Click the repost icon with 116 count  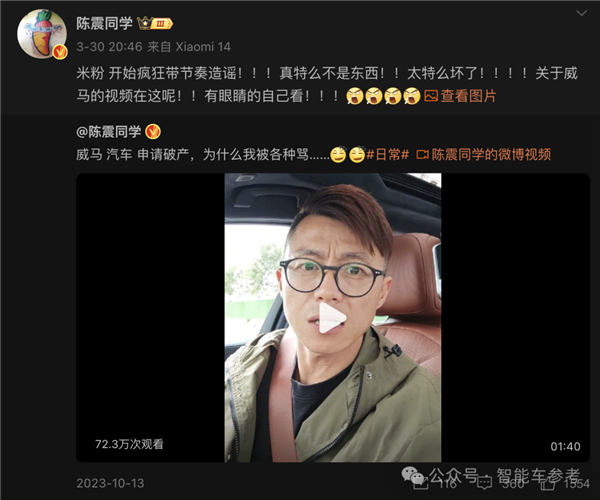pos(421,483)
